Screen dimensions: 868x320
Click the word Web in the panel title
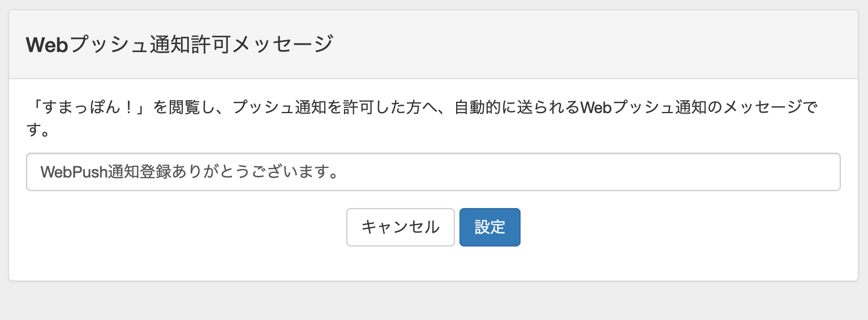pos(48,44)
